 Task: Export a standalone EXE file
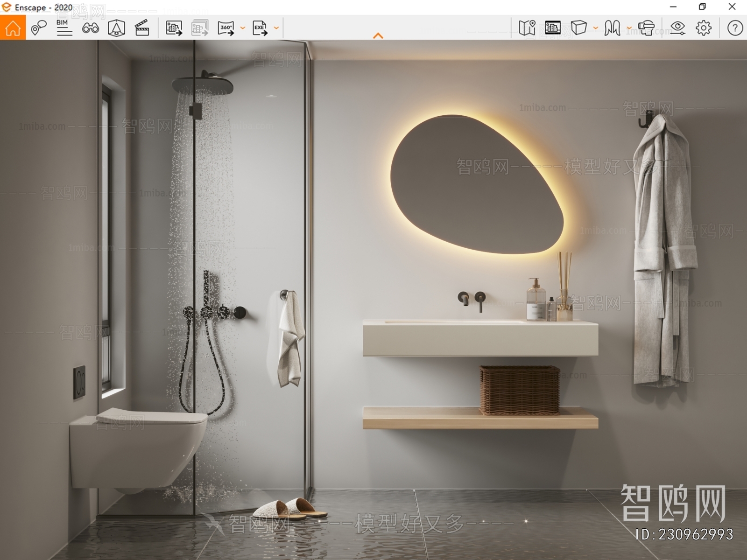pyautogui.click(x=260, y=28)
